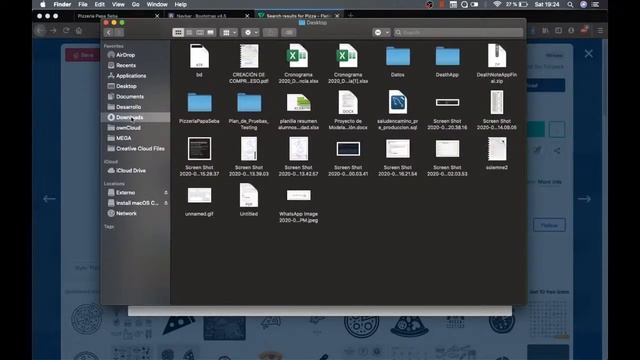Select Screen Shot ending 14.09.06

pyautogui.click(x=497, y=102)
